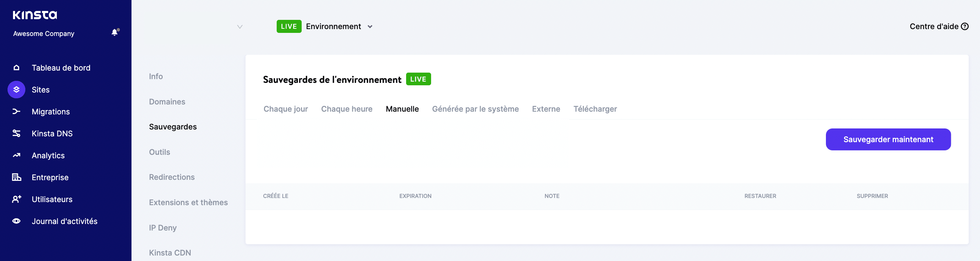
Task: Click the Utilisateurs add-user icon
Action: coord(16,199)
